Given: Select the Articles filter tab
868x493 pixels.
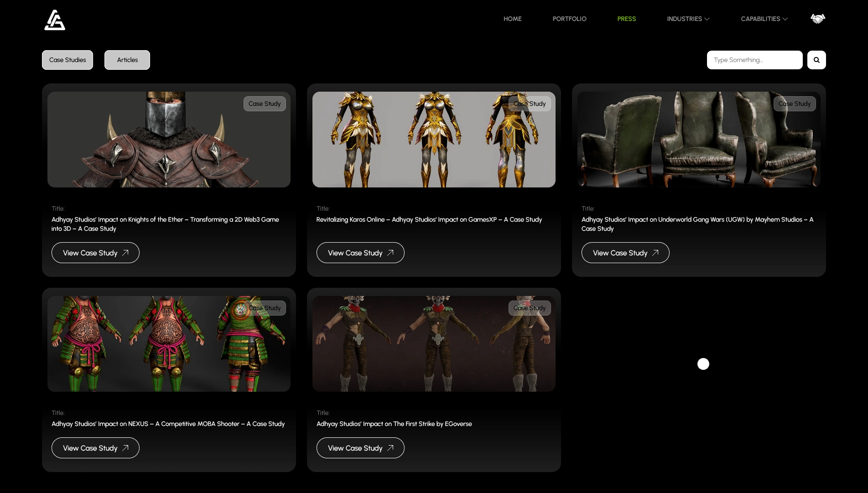Looking at the screenshot, I should (127, 60).
